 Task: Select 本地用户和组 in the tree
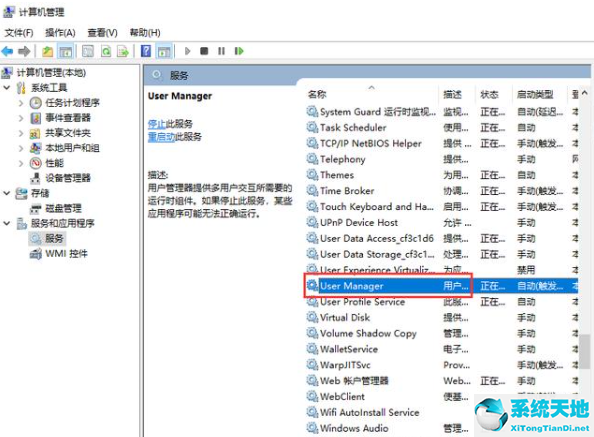click(x=72, y=148)
